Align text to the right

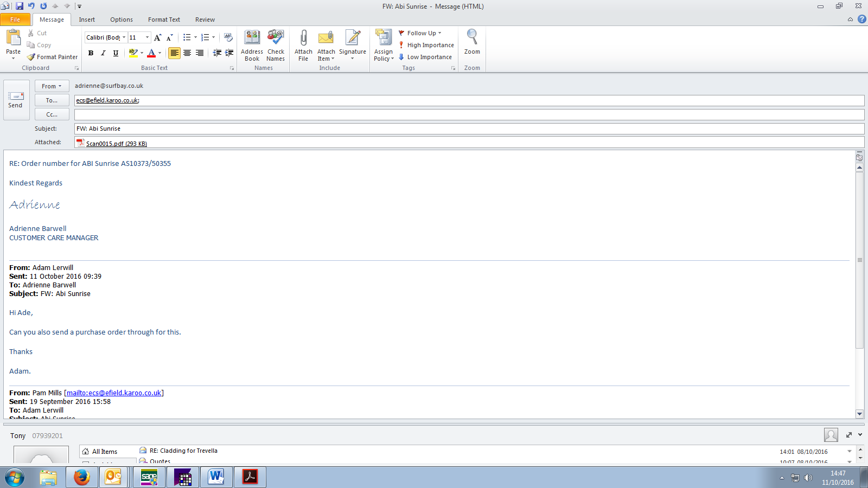click(200, 53)
